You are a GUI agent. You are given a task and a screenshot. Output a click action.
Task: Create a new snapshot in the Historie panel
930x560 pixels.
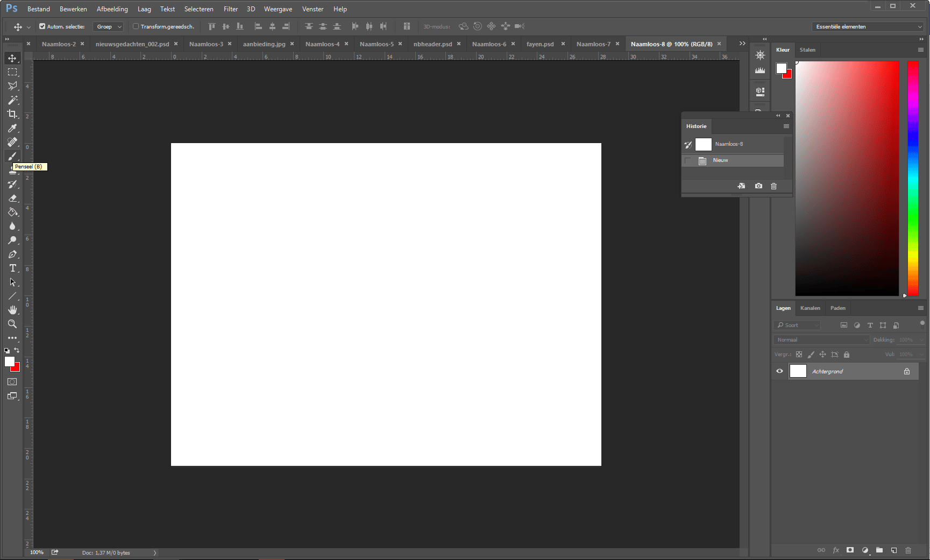pos(758,186)
